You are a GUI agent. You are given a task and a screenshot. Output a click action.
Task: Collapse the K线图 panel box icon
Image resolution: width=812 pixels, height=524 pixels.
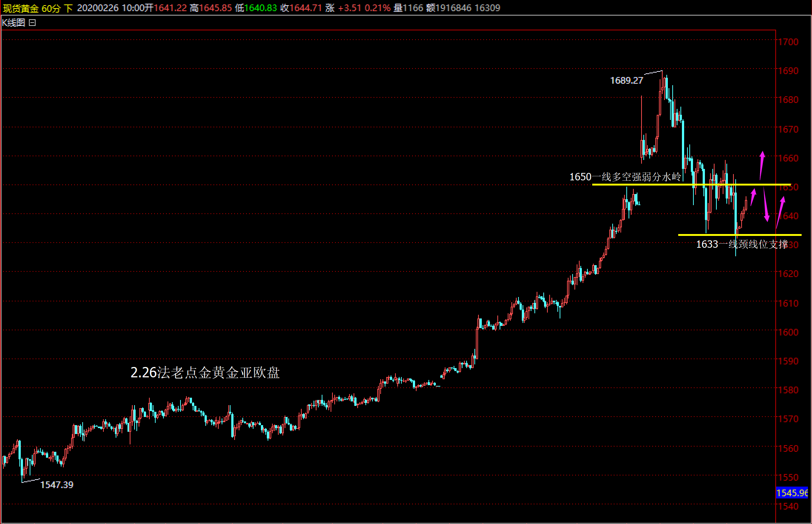point(32,23)
